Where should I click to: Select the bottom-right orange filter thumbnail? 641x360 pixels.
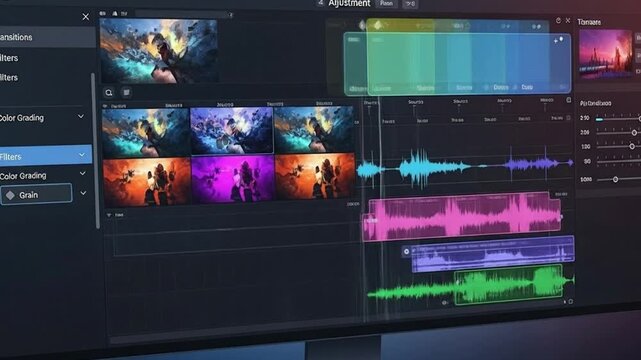click(x=315, y=176)
